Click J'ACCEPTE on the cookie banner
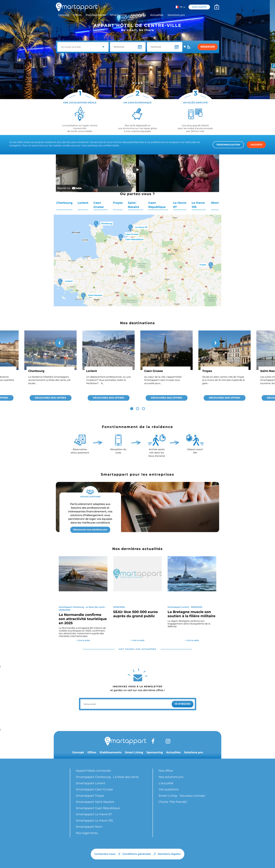275x868 pixels. [256, 145]
